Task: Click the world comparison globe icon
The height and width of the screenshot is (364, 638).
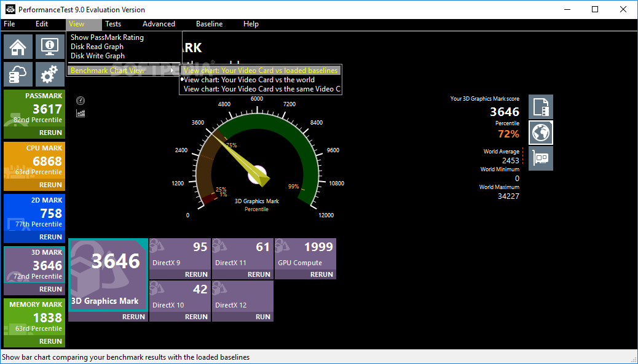Action: (x=541, y=133)
